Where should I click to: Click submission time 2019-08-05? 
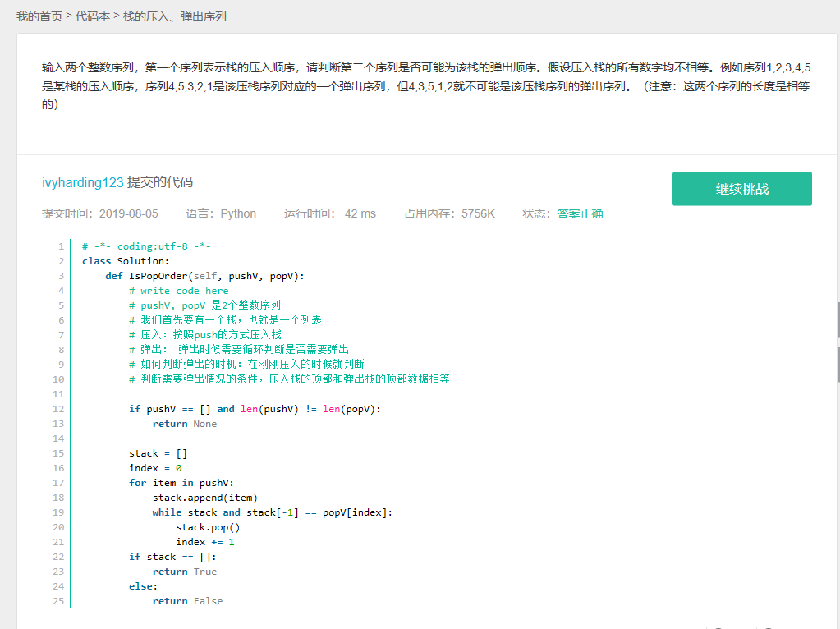coord(129,213)
